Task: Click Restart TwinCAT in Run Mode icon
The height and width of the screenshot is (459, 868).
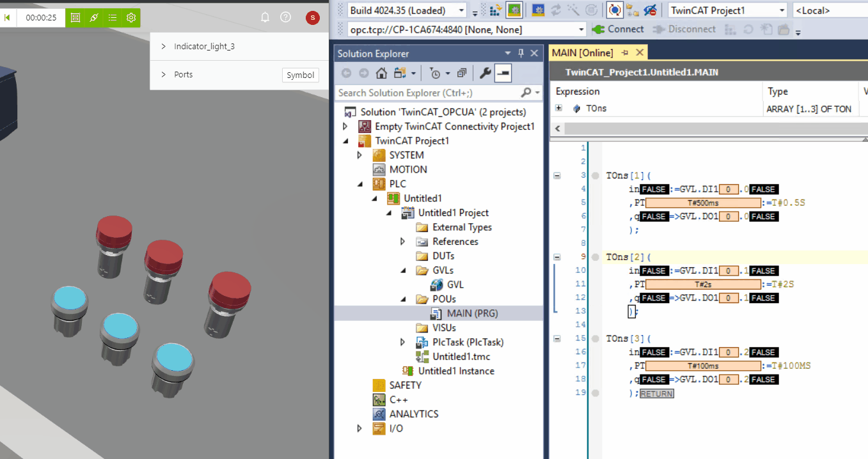Action: (x=514, y=10)
